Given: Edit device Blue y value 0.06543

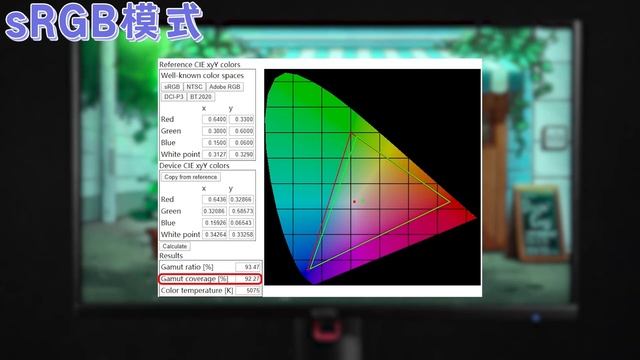Looking at the screenshot, I should (242, 223).
